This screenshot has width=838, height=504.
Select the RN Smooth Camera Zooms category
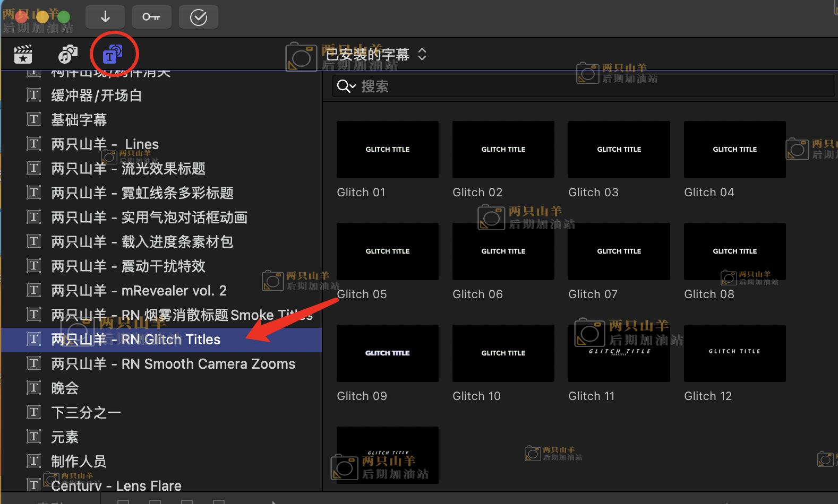tap(173, 364)
